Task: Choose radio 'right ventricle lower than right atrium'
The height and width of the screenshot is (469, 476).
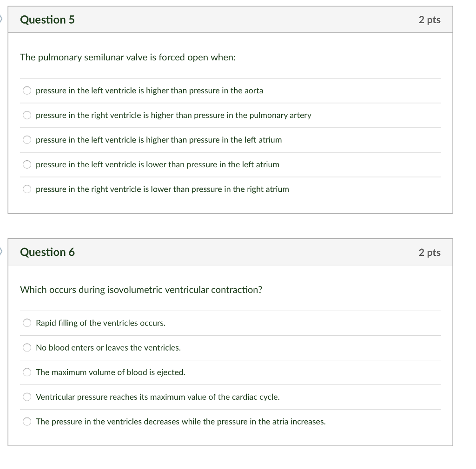Action: [x=27, y=189]
